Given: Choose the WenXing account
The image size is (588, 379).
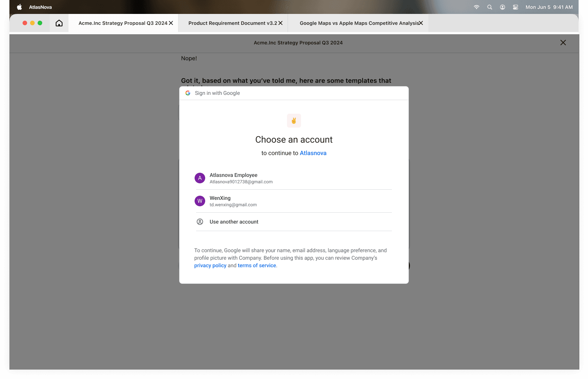Looking at the screenshot, I should (294, 201).
